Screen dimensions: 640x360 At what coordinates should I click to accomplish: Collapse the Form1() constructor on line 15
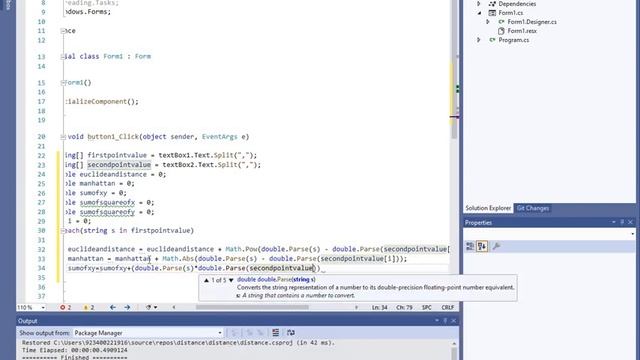point(63,83)
